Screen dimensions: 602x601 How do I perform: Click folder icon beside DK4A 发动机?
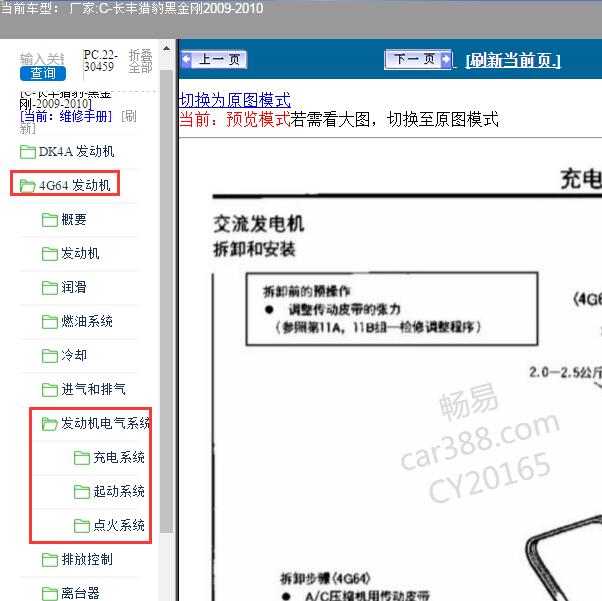click(x=28, y=152)
